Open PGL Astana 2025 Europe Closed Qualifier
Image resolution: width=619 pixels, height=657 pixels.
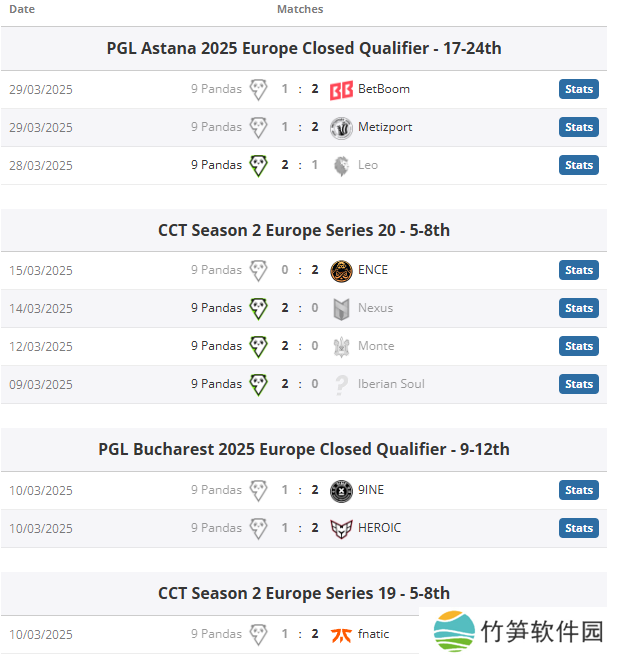304,48
